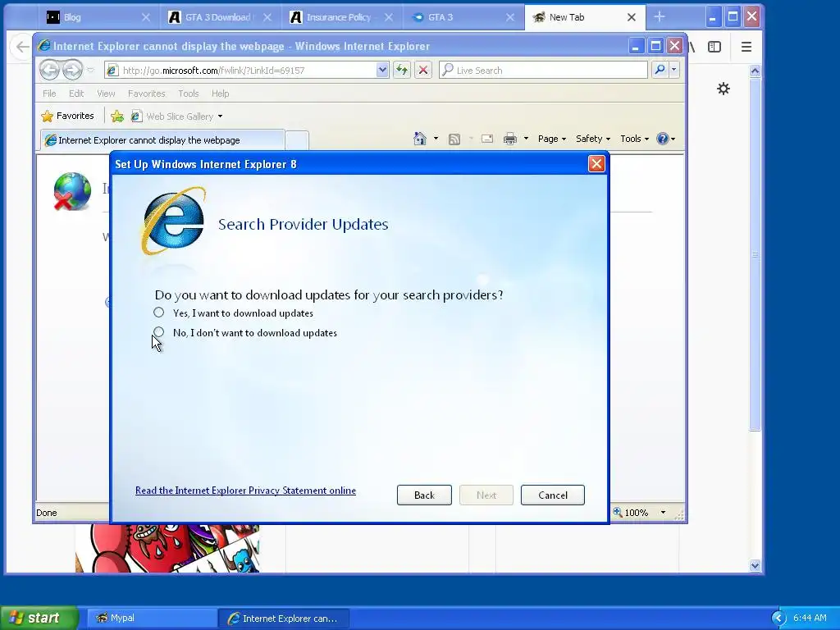Click the Favorites star button
This screenshot has height=630, width=840.
click(67, 116)
